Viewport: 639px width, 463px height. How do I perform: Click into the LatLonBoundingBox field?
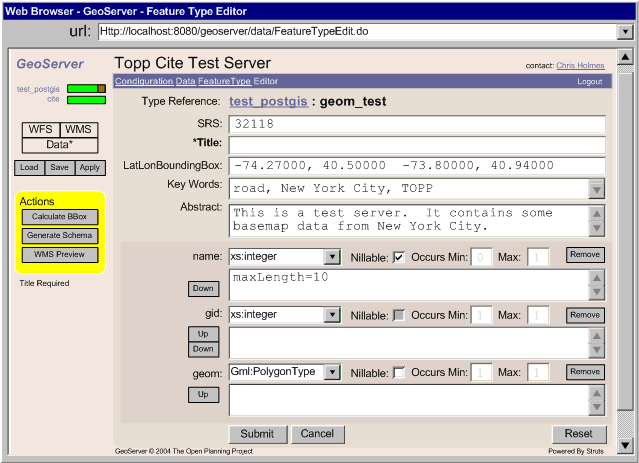tap(417, 166)
